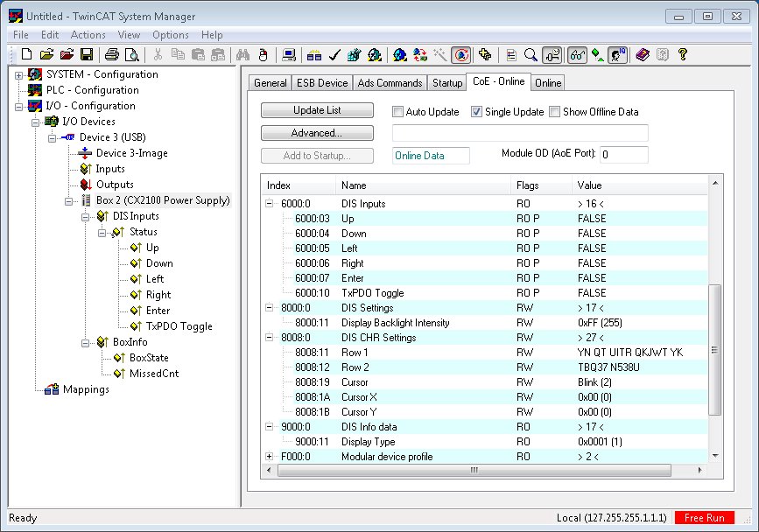The width and height of the screenshot is (759, 532).
Task: Click the Toggle Free Run state icon
Action: pyautogui.click(x=461, y=54)
